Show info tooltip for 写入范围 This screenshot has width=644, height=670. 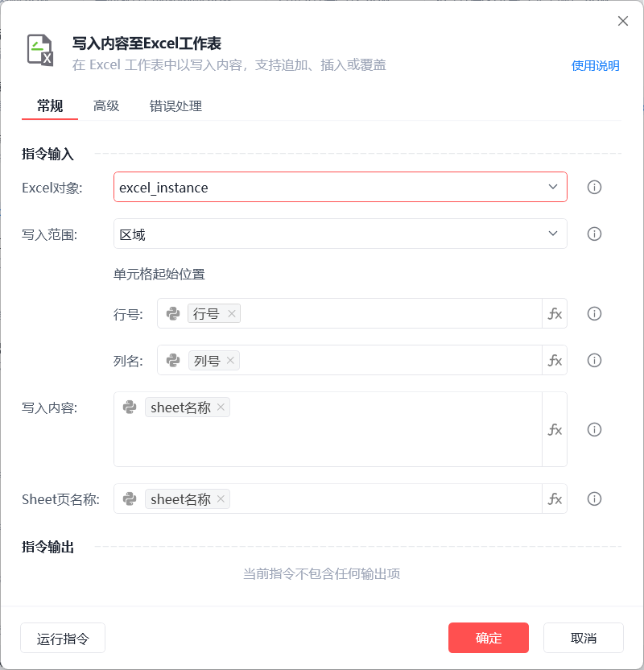[594, 234]
